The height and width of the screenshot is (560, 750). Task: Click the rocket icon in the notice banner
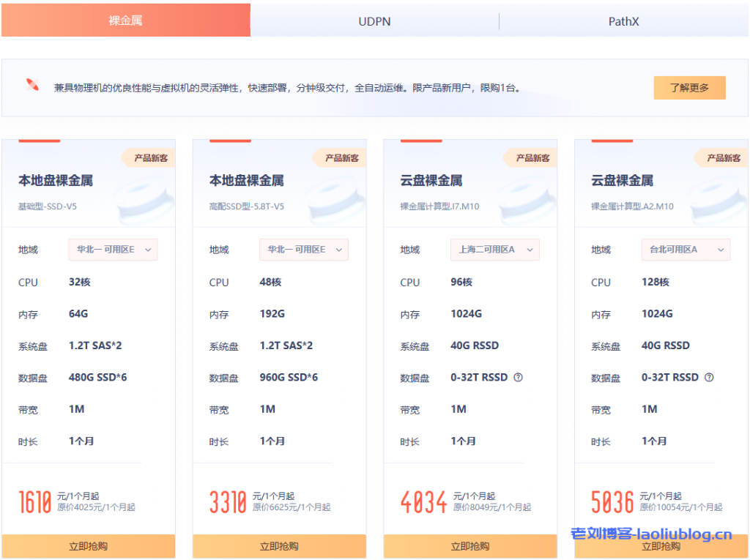pos(32,85)
